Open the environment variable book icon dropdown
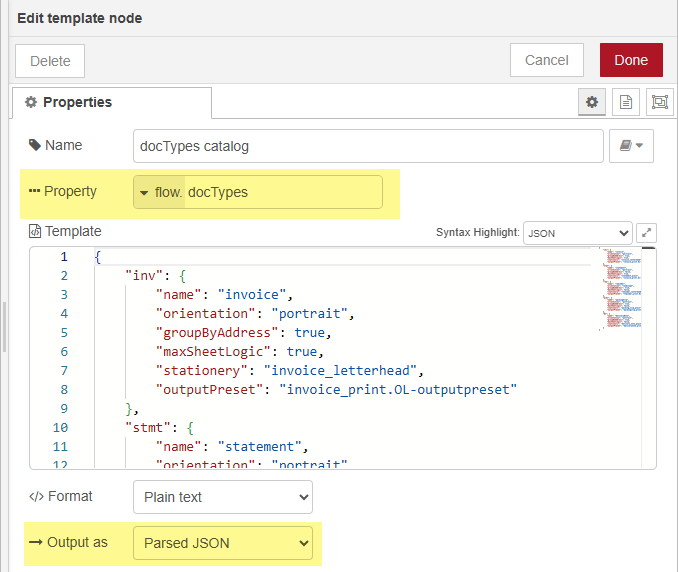Image resolution: width=678 pixels, height=572 pixels. pos(631,146)
